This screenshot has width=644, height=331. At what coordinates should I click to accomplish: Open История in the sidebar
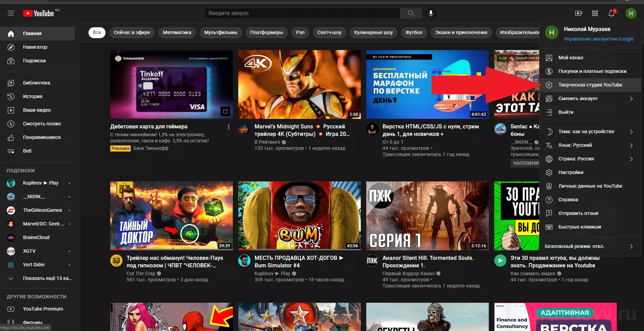37,96
